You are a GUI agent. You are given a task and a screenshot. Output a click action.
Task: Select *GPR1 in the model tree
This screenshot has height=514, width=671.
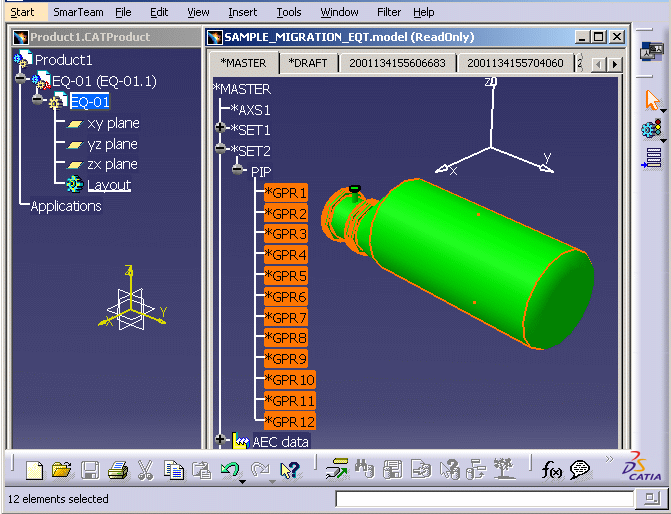[285, 193]
